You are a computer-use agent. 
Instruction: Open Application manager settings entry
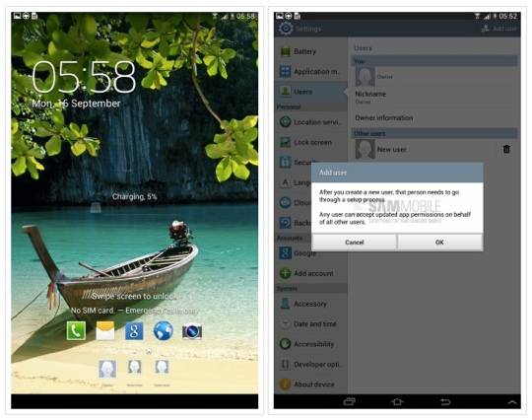(x=310, y=72)
